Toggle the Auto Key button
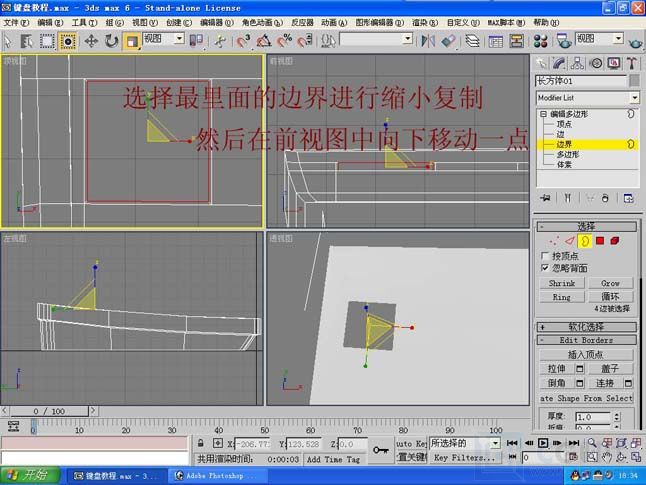The height and width of the screenshot is (485, 646). 411,444
